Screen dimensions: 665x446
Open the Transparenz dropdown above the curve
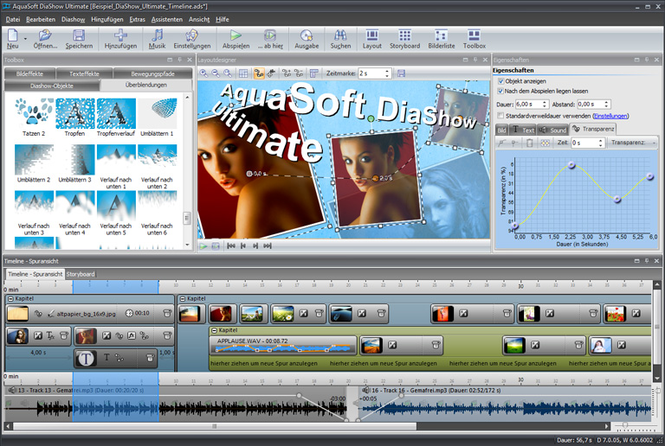pos(632,142)
